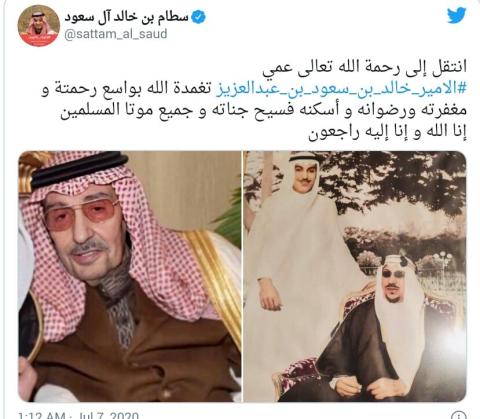Open the vintage photo of two men
480x419 pixels.
tap(355, 276)
